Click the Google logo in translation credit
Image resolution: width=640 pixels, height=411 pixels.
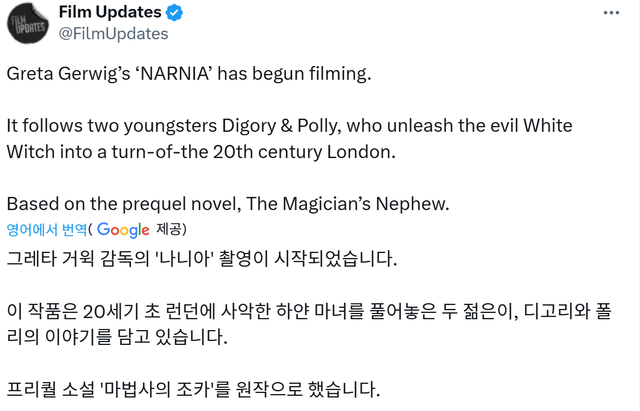tap(130, 229)
